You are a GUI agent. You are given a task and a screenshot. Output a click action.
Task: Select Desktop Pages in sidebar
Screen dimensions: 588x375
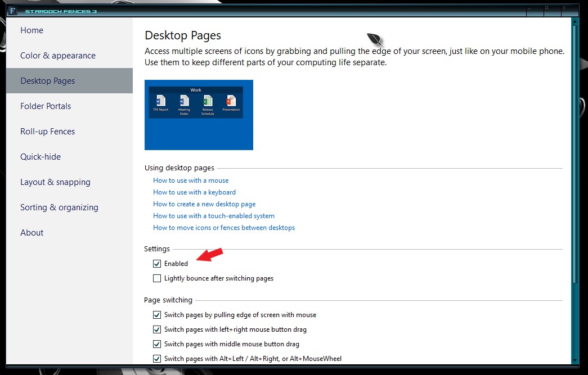coord(69,80)
